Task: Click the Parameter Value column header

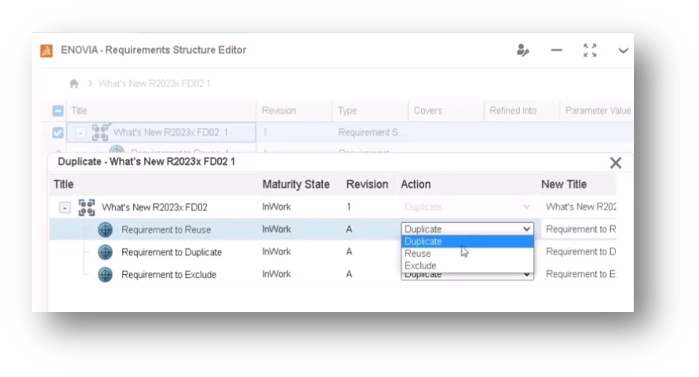Action: [597, 111]
